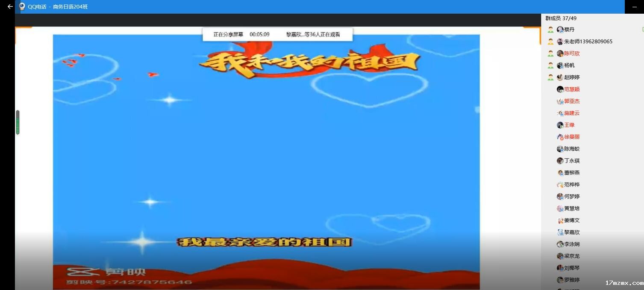The width and height of the screenshot is (644, 290).
Task: Select the name 刘郦琴
Action: (572, 268)
